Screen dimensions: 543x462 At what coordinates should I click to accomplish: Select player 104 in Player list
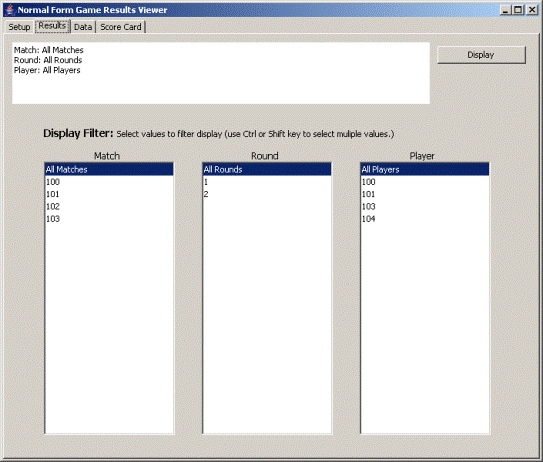coord(425,219)
